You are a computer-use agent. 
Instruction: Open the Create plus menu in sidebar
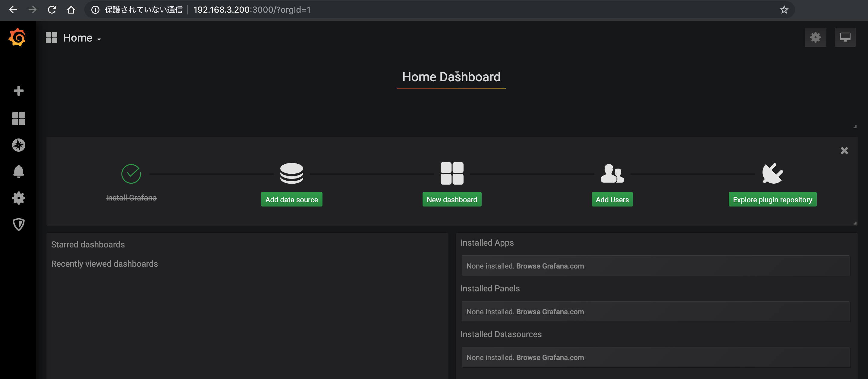[18, 91]
